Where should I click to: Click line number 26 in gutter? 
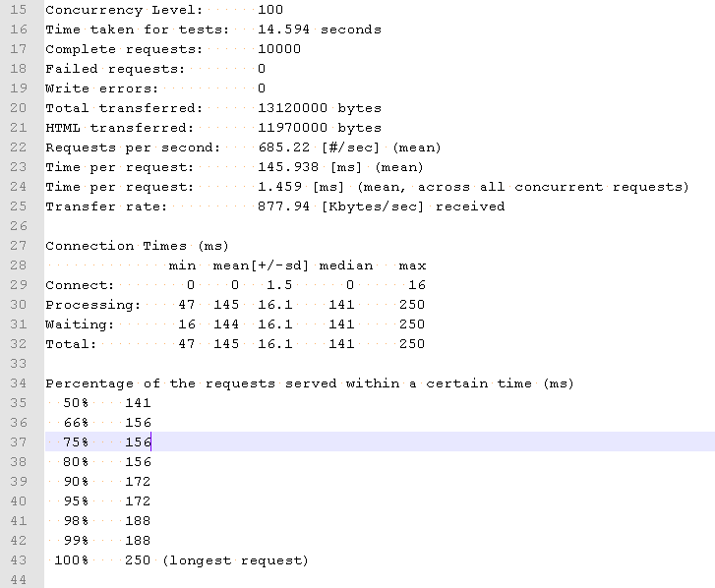coord(19,225)
